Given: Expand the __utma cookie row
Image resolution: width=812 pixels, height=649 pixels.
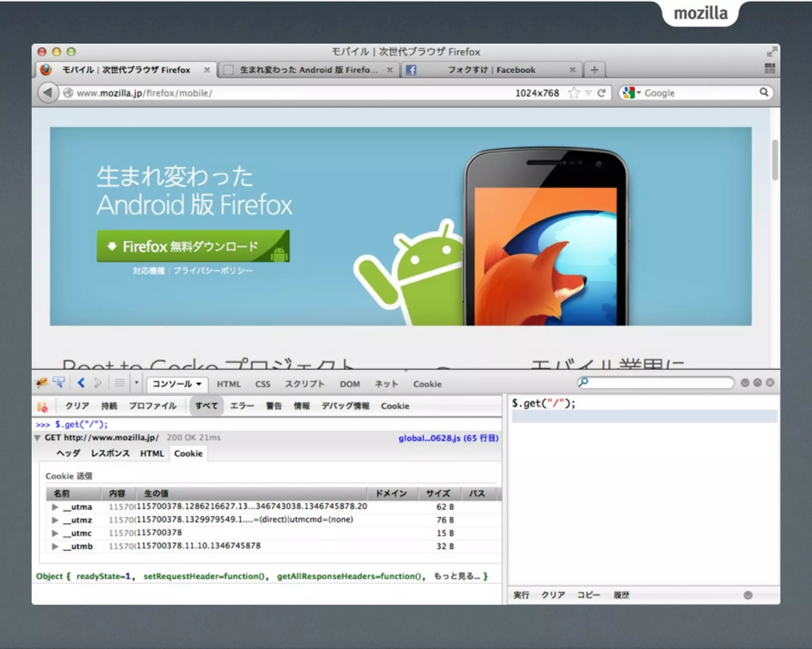Looking at the screenshot, I should click(x=55, y=507).
